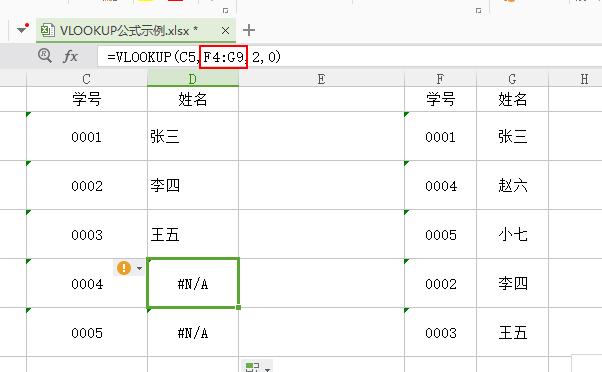Viewport: 602px width, 372px height.
Task: Select 王五 cell in column G
Action: (x=513, y=332)
